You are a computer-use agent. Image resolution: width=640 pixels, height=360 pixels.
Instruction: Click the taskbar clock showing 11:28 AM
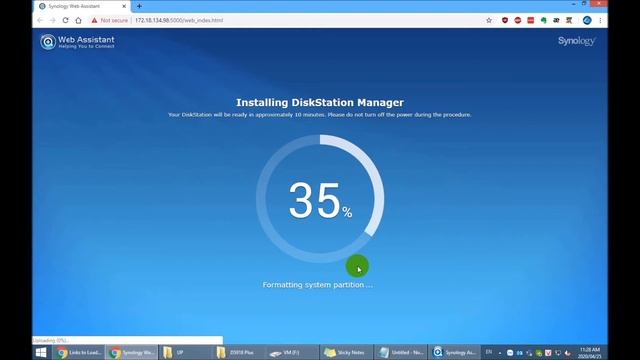(x=590, y=353)
